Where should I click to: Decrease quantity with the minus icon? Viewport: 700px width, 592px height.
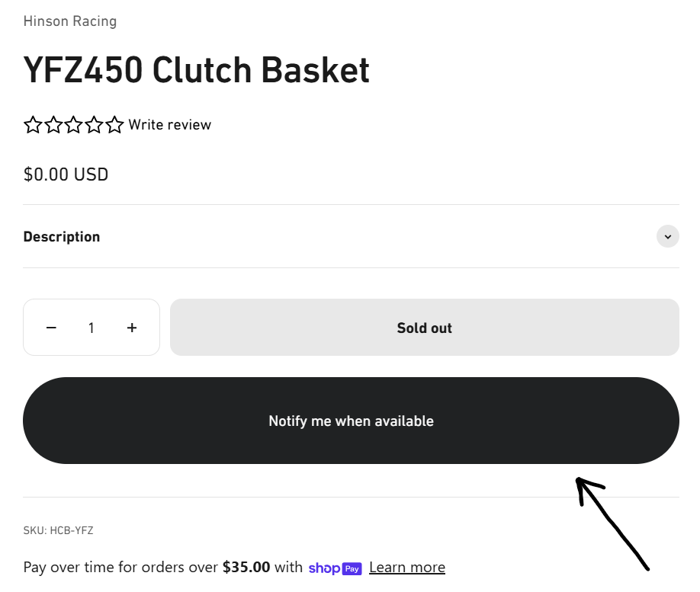click(x=51, y=328)
